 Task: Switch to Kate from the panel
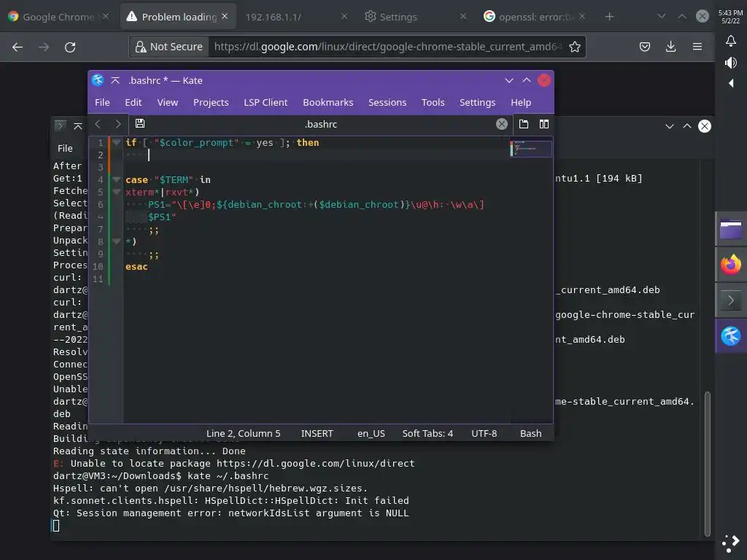(731, 336)
